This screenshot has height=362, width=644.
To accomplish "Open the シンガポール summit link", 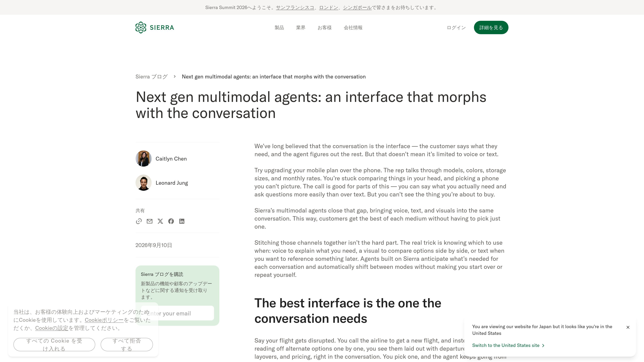I will (x=357, y=8).
